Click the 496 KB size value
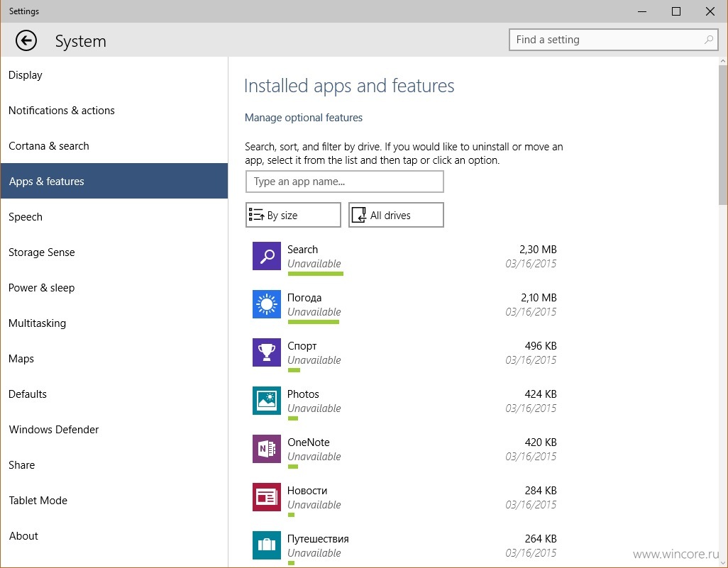Viewport: 728px width, 568px height. (x=541, y=346)
